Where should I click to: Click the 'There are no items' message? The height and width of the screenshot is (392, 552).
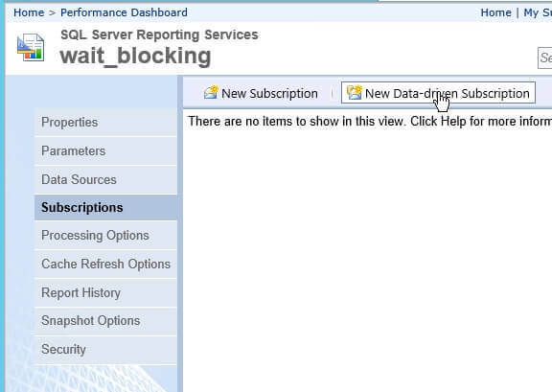point(370,121)
